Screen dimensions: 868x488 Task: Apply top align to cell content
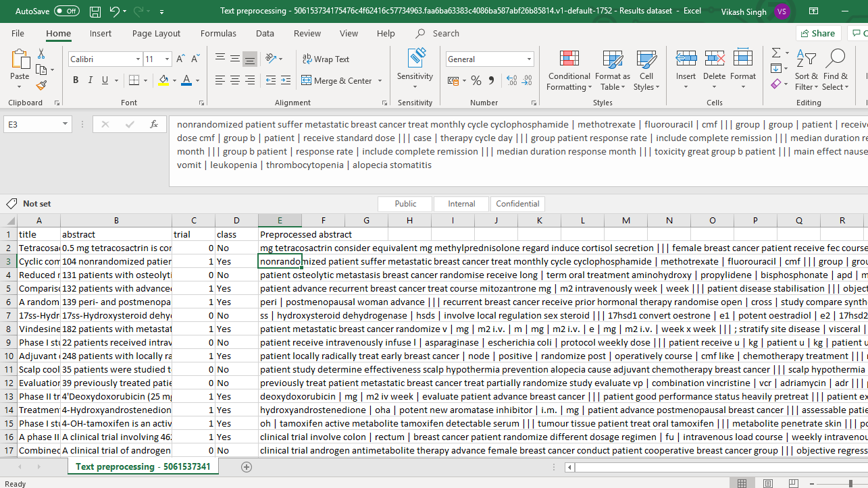coord(220,59)
